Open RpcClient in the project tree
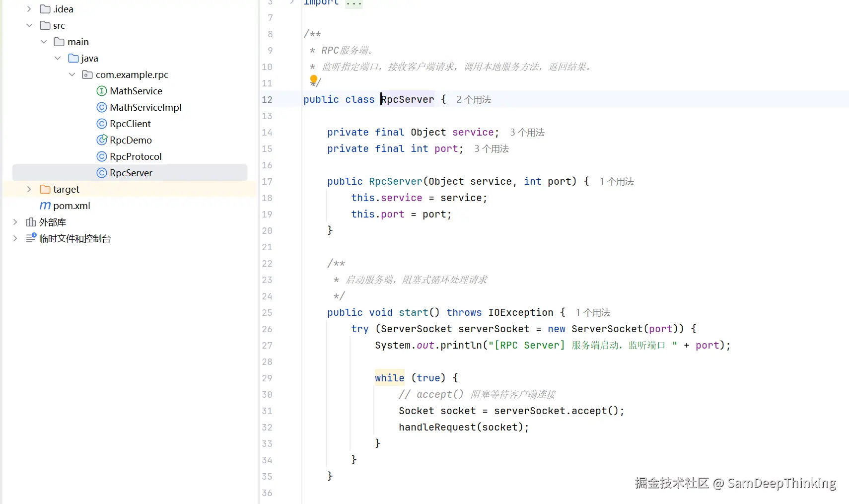 (x=130, y=124)
